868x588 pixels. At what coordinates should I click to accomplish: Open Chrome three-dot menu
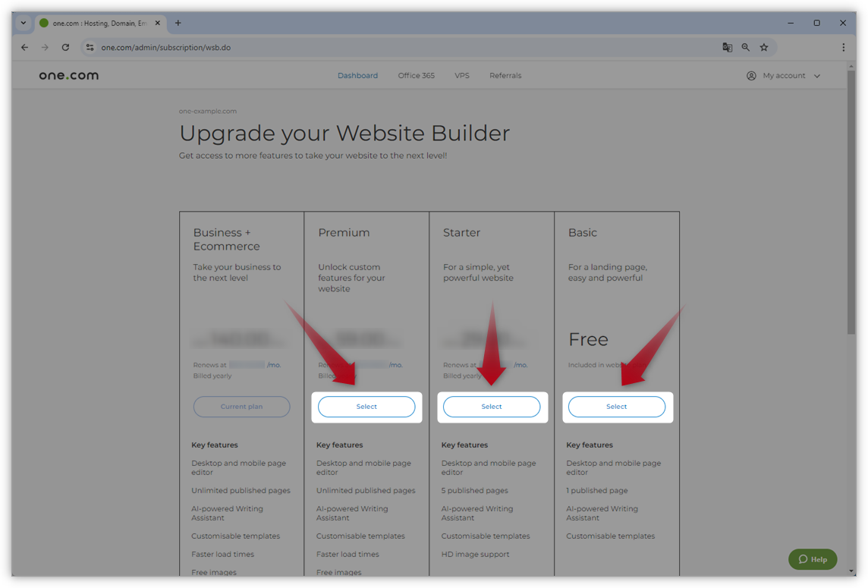tap(843, 47)
